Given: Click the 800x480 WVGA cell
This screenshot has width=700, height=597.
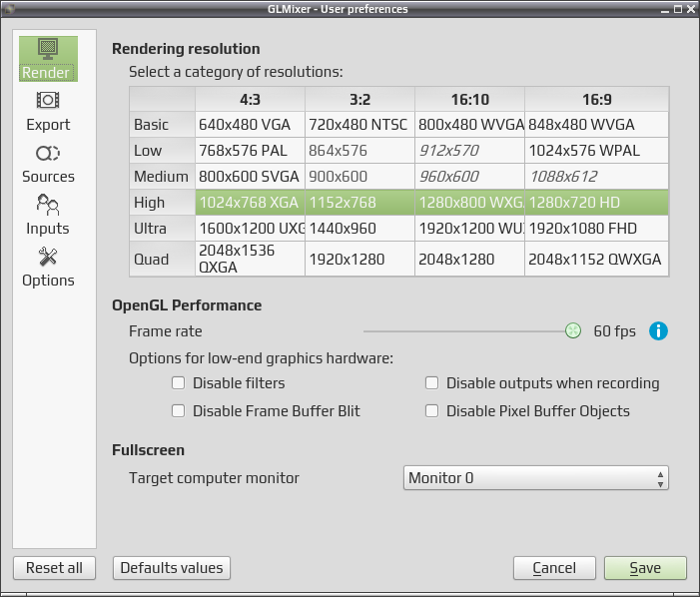Looking at the screenshot, I should [469, 125].
